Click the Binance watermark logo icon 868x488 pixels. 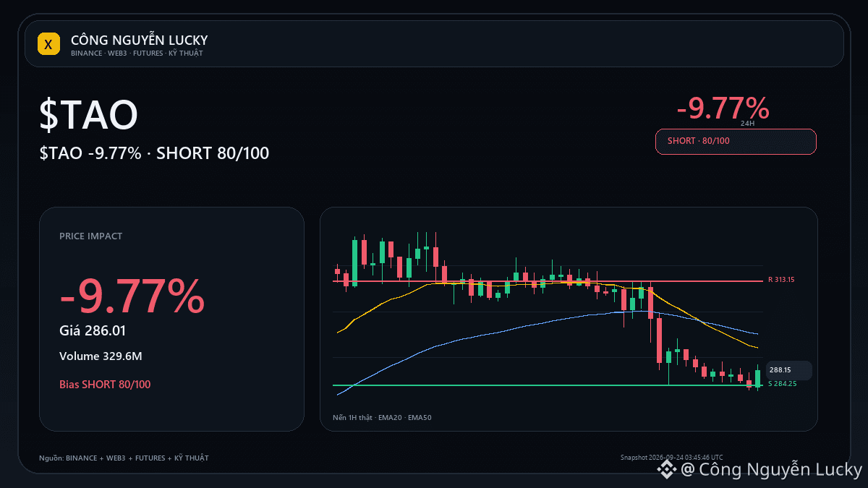tap(666, 470)
